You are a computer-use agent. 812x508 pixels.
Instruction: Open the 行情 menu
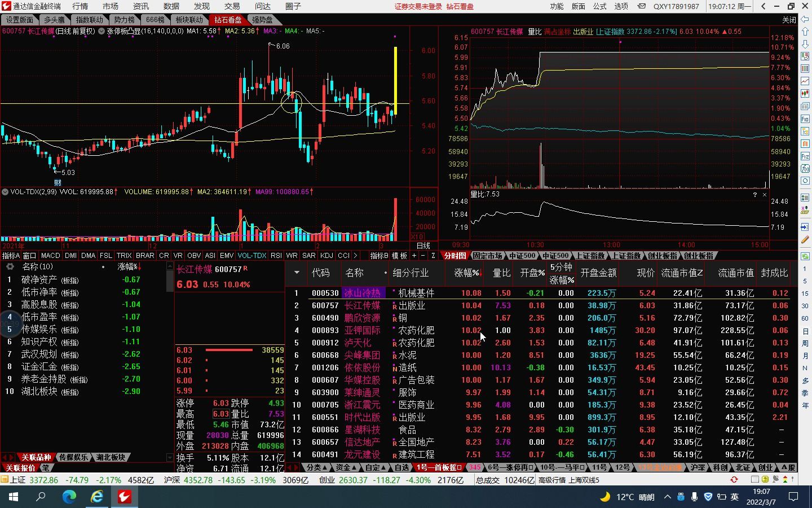click(x=80, y=6)
